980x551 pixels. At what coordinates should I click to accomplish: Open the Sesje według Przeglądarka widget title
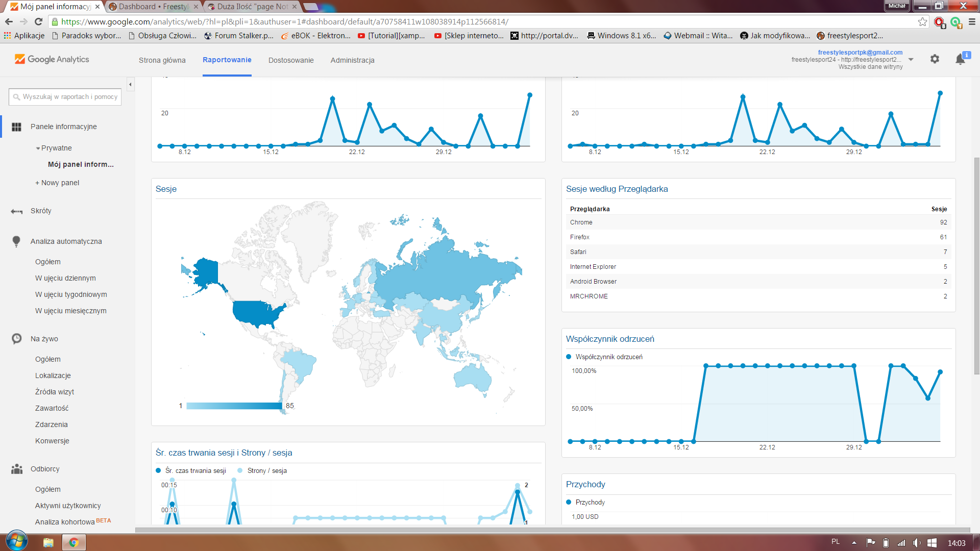617,189
